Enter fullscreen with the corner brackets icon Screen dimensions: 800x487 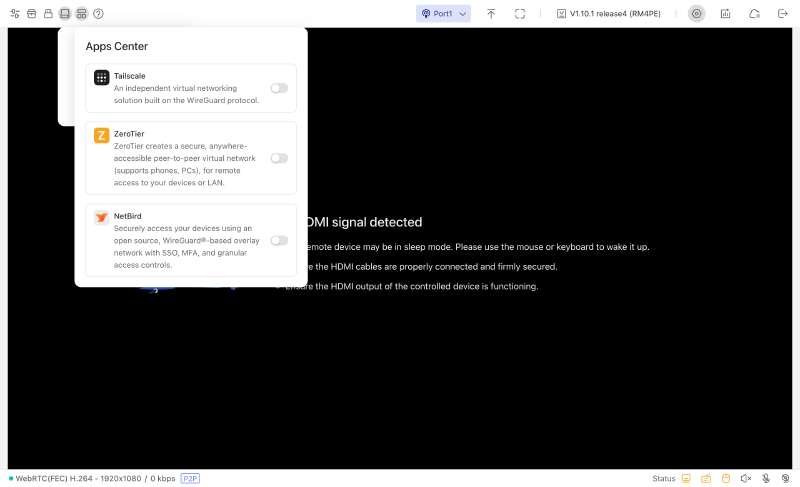pyautogui.click(x=520, y=14)
